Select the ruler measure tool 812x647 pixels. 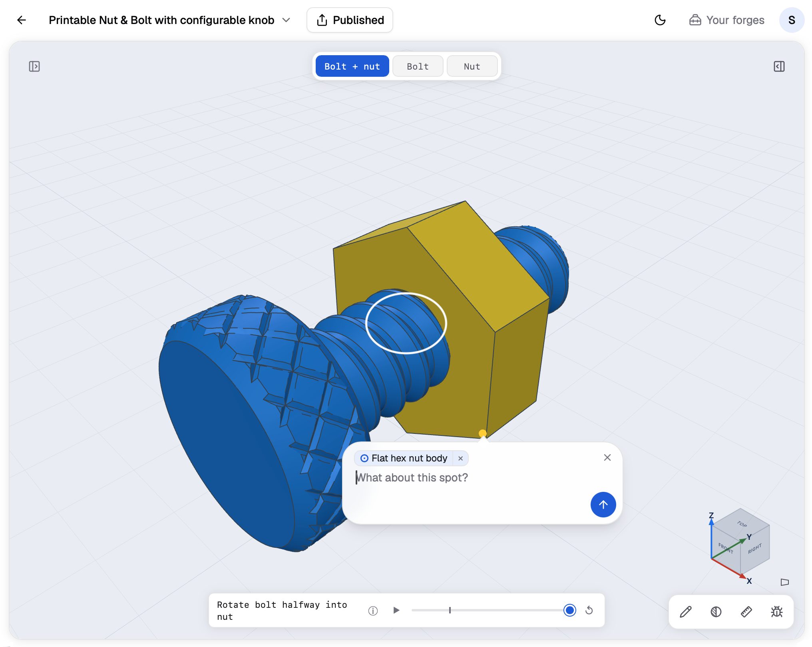746,612
